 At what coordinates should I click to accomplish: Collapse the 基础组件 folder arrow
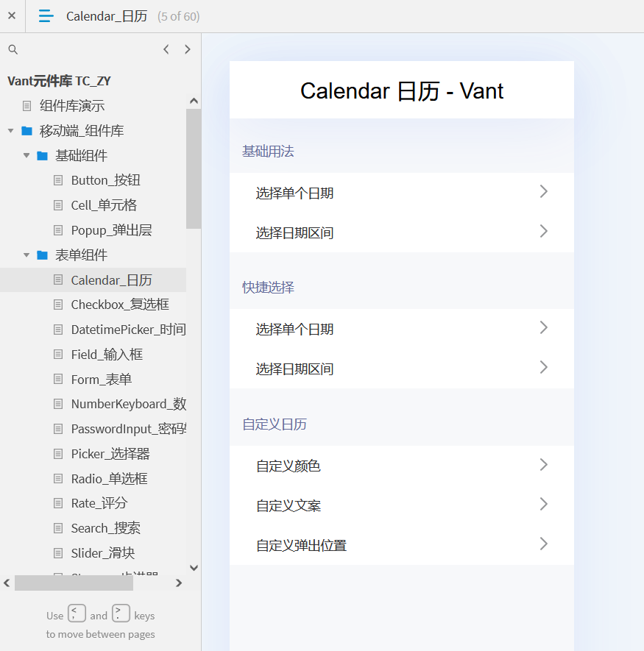(x=26, y=156)
